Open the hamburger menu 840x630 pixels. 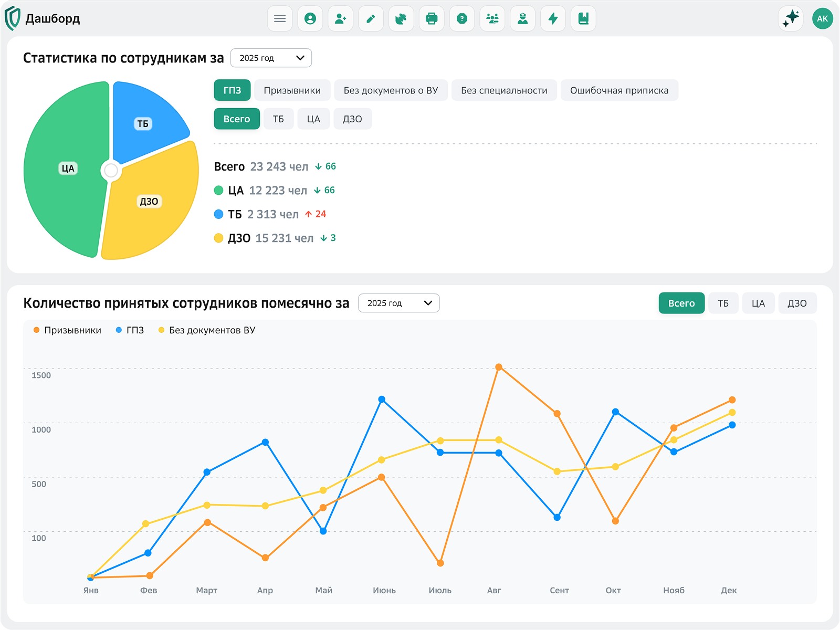(280, 18)
